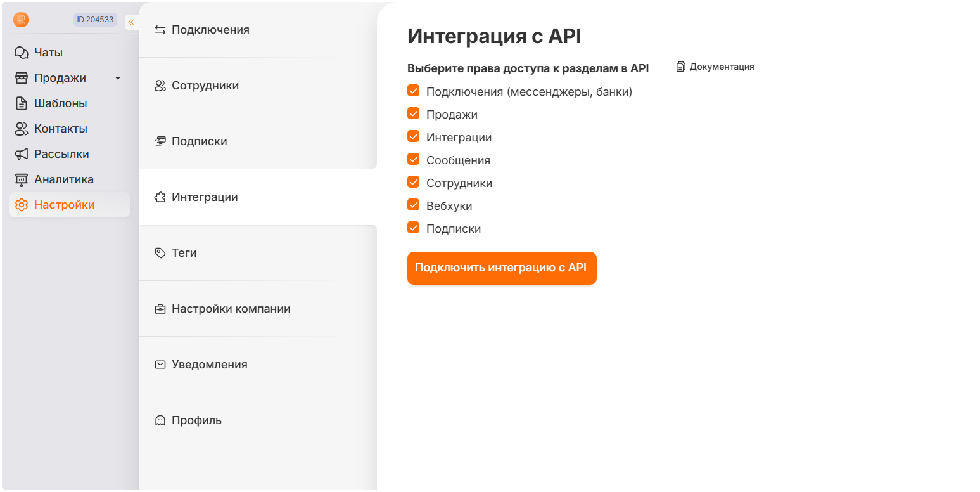Click the orange app logo icon
The image size is (980, 492).
point(21,20)
